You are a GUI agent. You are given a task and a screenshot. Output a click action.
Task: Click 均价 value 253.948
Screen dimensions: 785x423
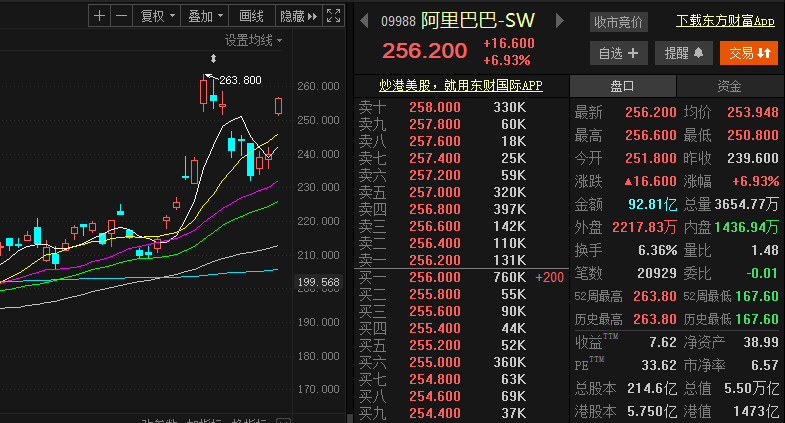point(753,112)
